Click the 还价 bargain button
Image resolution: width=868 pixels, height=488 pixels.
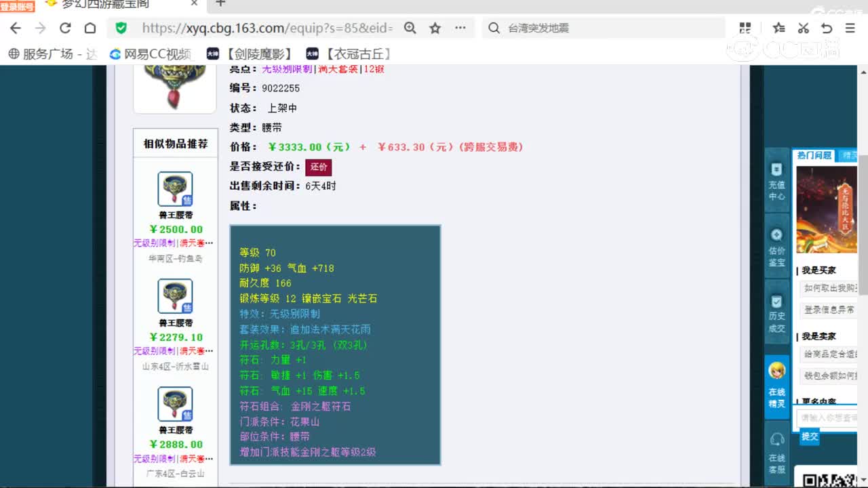(x=319, y=167)
